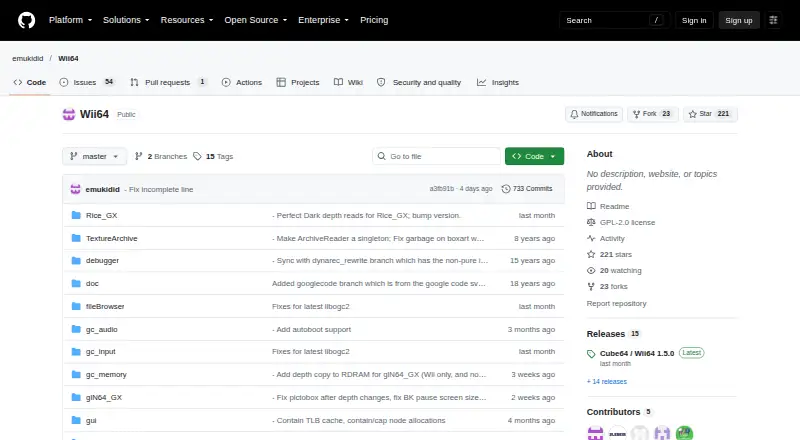Open the Insights tab
The height and width of the screenshot is (440, 800).
click(x=498, y=82)
